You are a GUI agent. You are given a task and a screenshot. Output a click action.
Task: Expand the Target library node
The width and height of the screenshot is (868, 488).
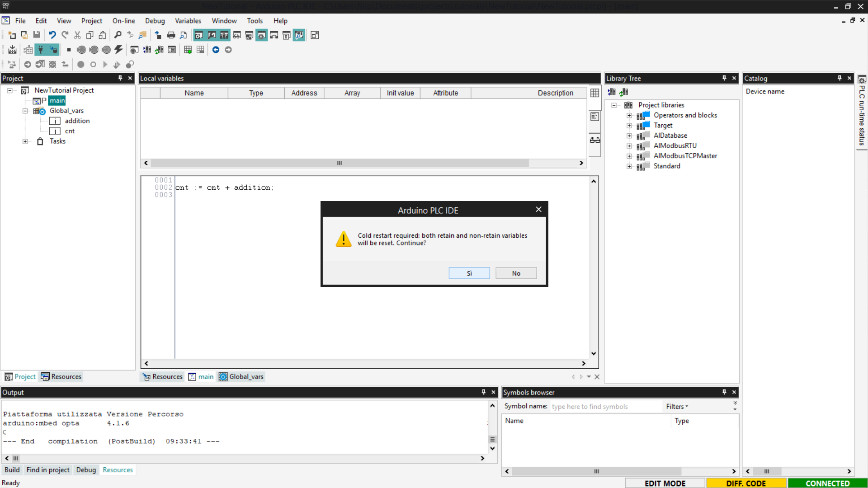[x=629, y=126]
